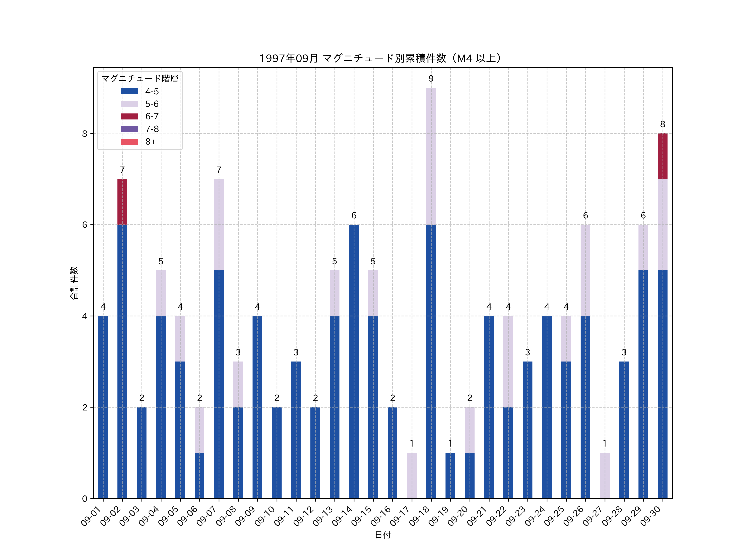747x560 pixels.
Task: Click the 09-27 lavender bar
Action: pyautogui.click(x=604, y=475)
